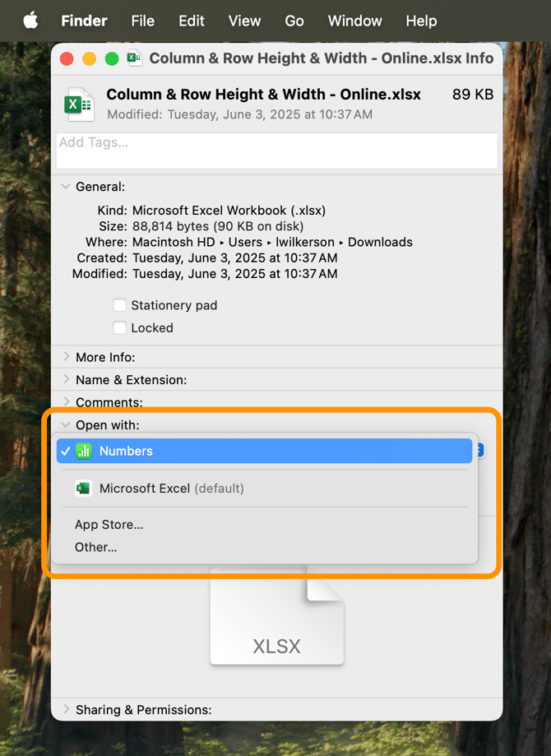Expand the Comments section

pyautogui.click(x=66, y=402)
